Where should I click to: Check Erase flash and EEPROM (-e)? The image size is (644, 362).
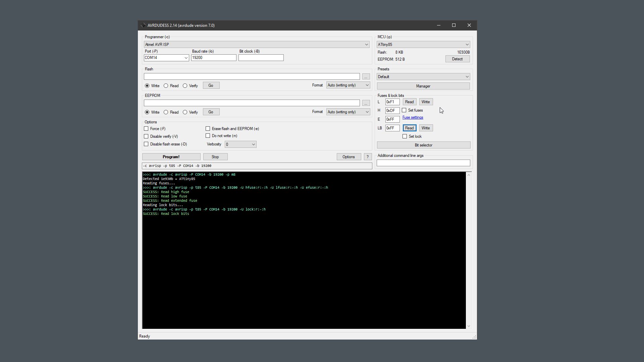208,128
